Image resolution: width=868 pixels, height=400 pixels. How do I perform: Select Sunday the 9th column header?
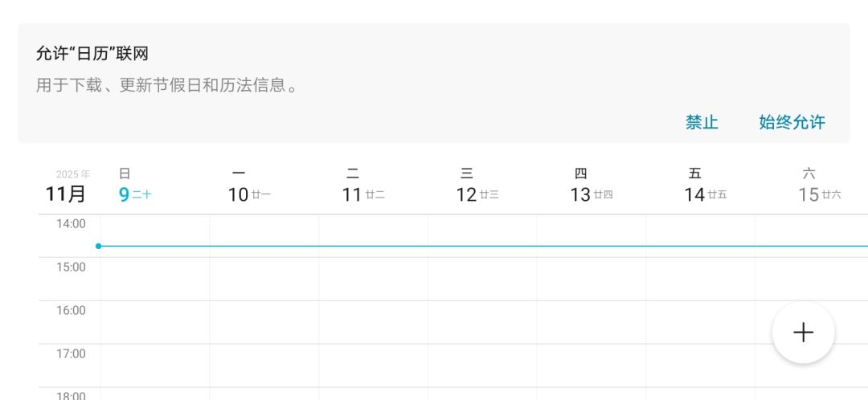coord(135,186)
